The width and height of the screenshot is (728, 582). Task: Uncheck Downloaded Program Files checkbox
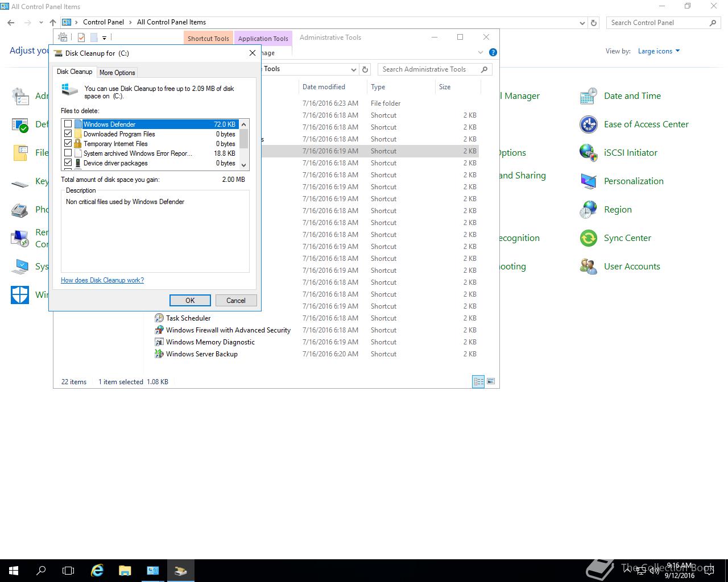click(68, 134)
